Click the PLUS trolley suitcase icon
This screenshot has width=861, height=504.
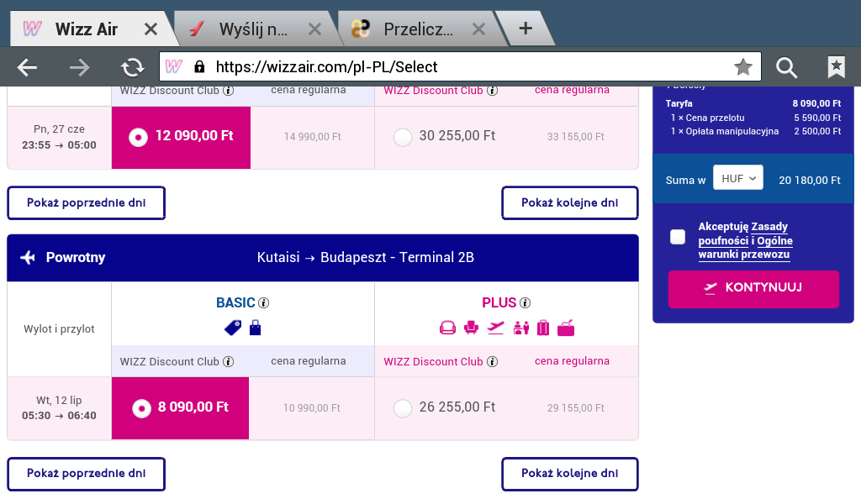543,328
